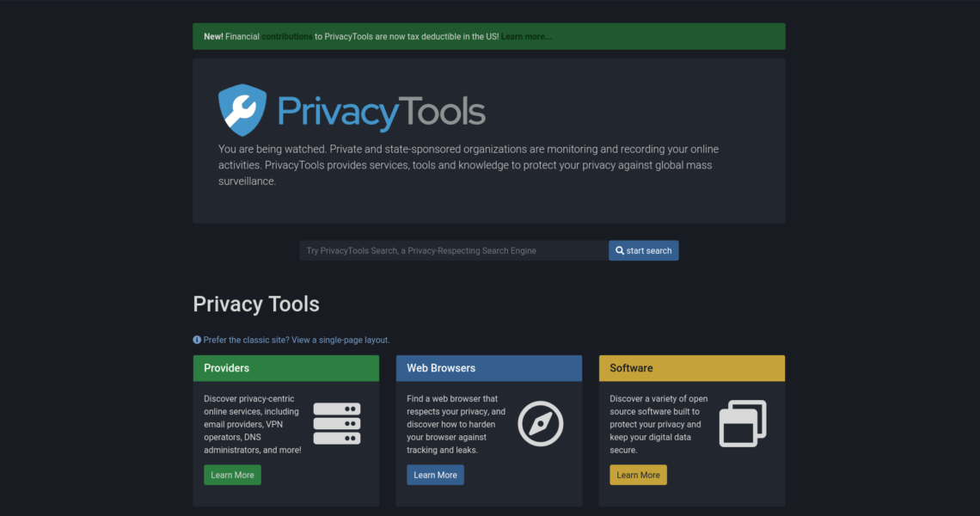The width and height of the screenshot is (980, 516).
Task: Click the server stack icon in Providers
Action: 336,424
